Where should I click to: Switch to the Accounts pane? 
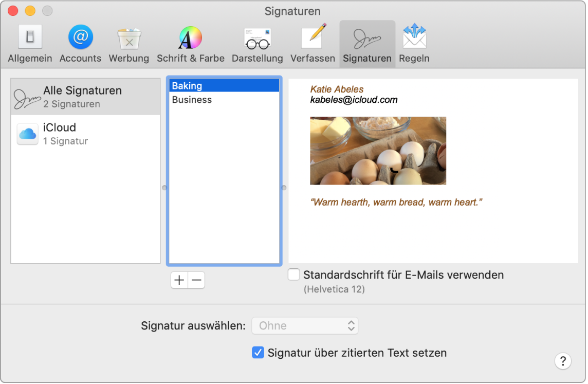80,44
